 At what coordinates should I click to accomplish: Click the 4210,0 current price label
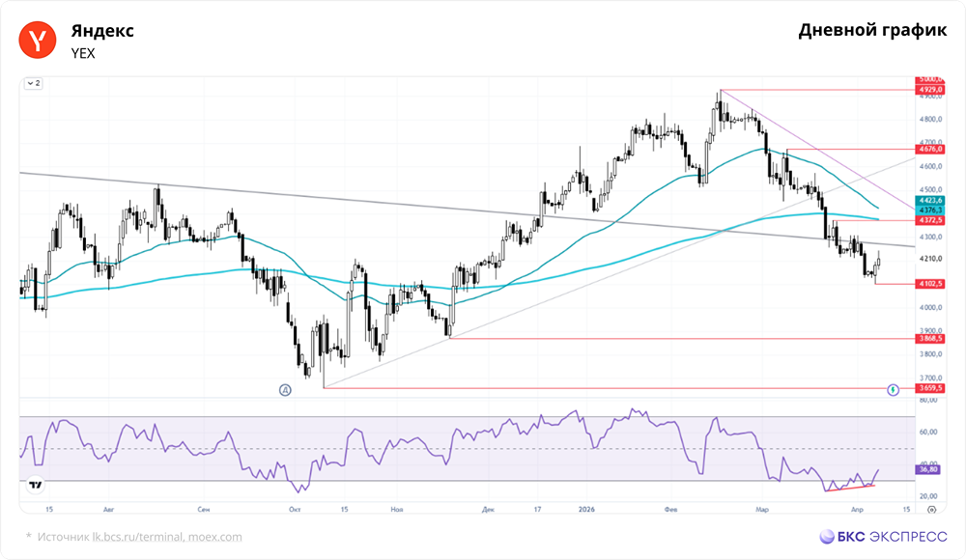pos(930,259)
